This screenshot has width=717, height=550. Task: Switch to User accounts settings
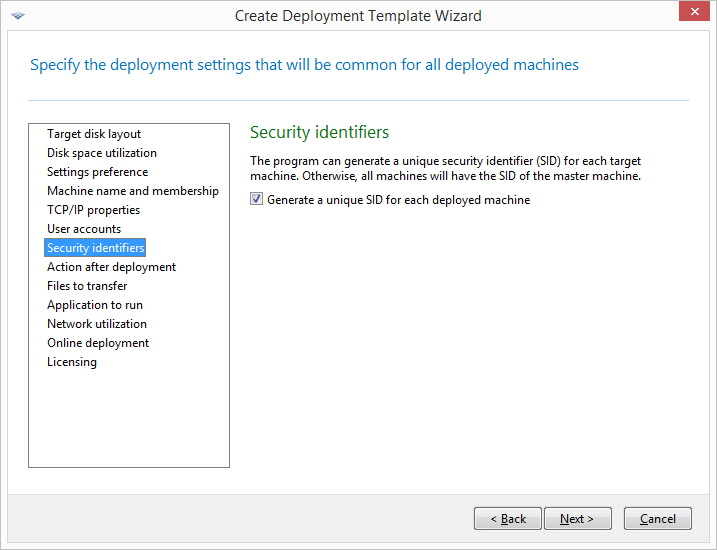coord(84,229)
